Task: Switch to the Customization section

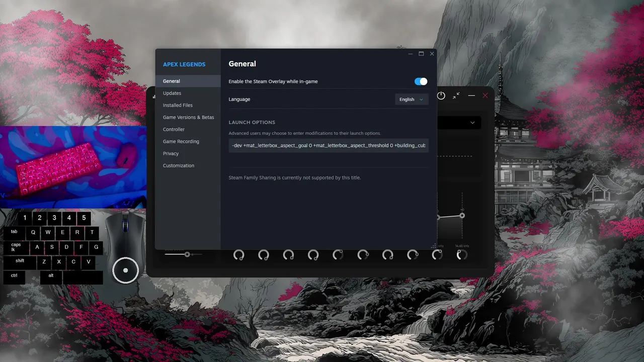Action: (188, 165)
